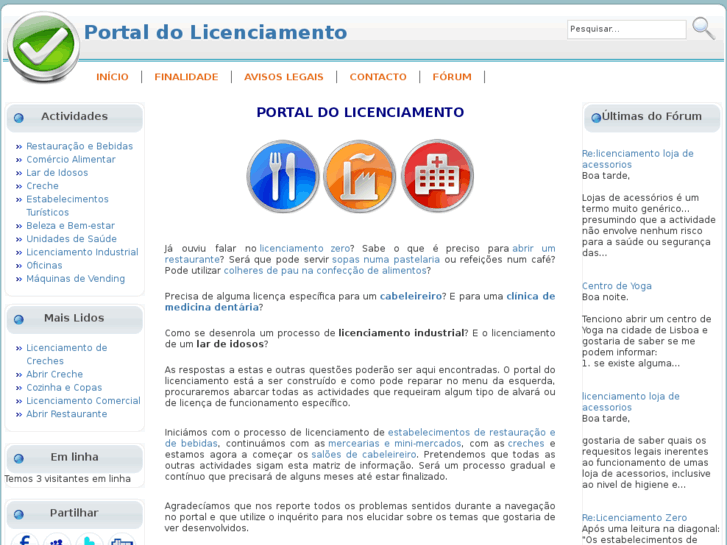Viewport: 727px width, 545px height.
Task: Click the green checkmark site logo
Action: click(x=44, y=47)
